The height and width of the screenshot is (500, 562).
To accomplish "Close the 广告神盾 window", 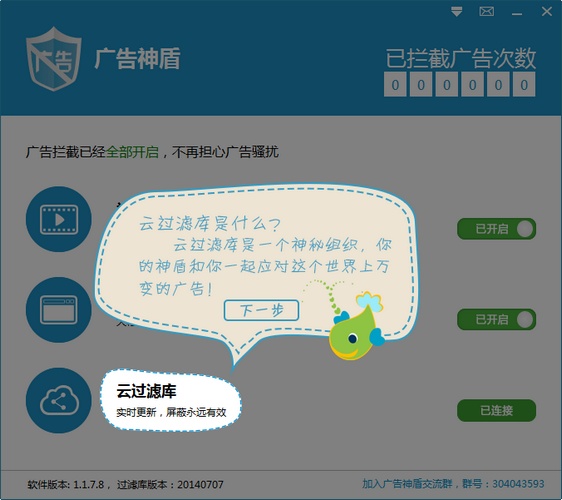I will point(547,11).
